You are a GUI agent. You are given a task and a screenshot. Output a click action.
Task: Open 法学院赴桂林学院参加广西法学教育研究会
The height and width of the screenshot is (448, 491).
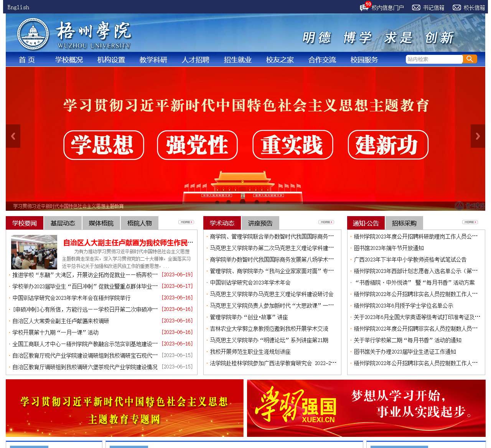273,363
